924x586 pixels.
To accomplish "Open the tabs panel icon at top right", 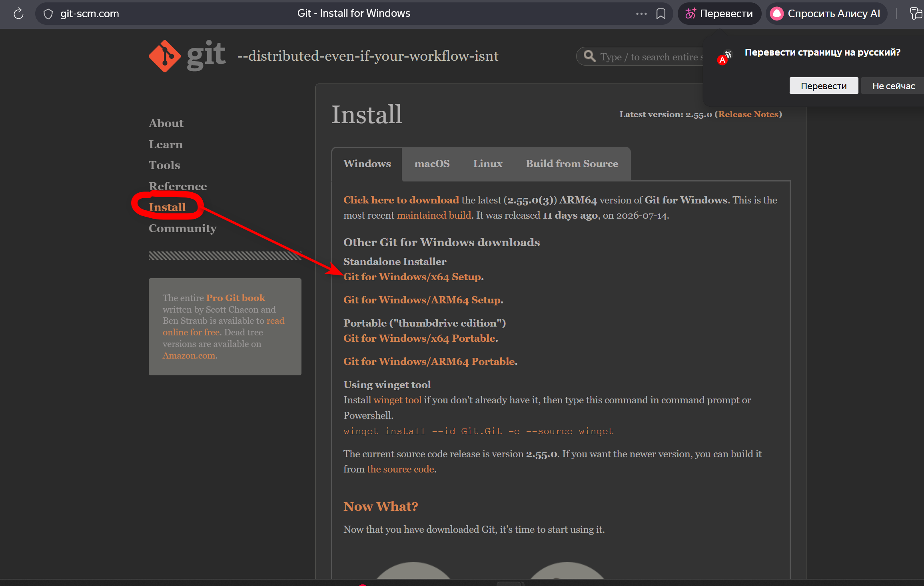I will coord(916,14).
